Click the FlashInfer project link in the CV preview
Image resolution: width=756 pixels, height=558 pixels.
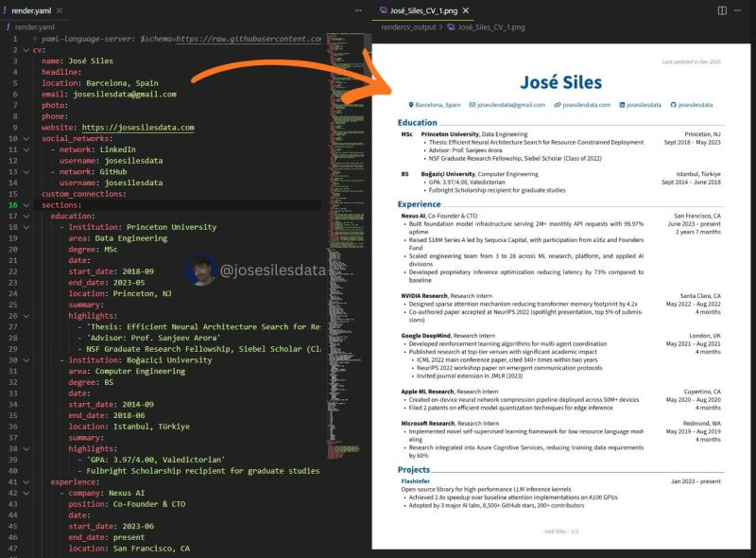(x=415, y=481)
